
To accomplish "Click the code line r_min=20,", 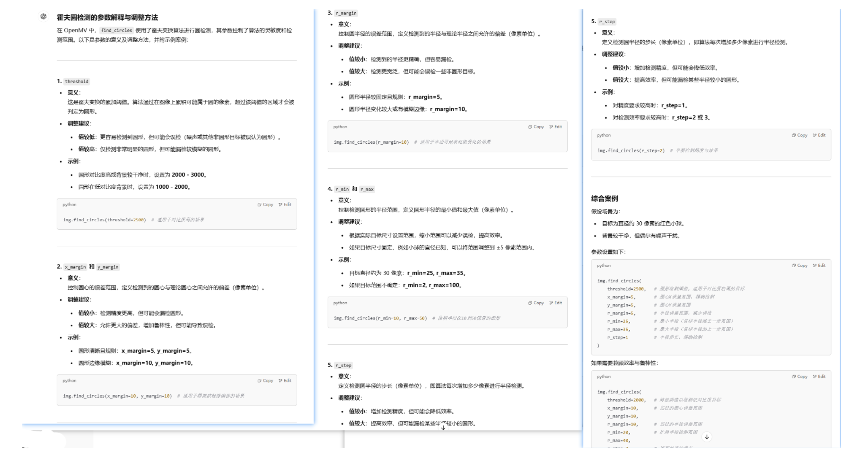I will [619, 433].
